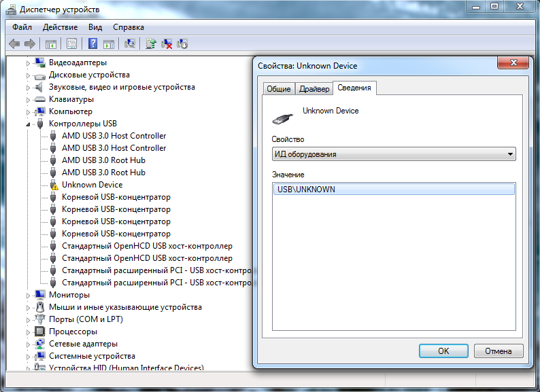The width and height of the screenshot is (540, 392).
Task: Maximize the Диспетчер устройств window
Action: (494, 6)
